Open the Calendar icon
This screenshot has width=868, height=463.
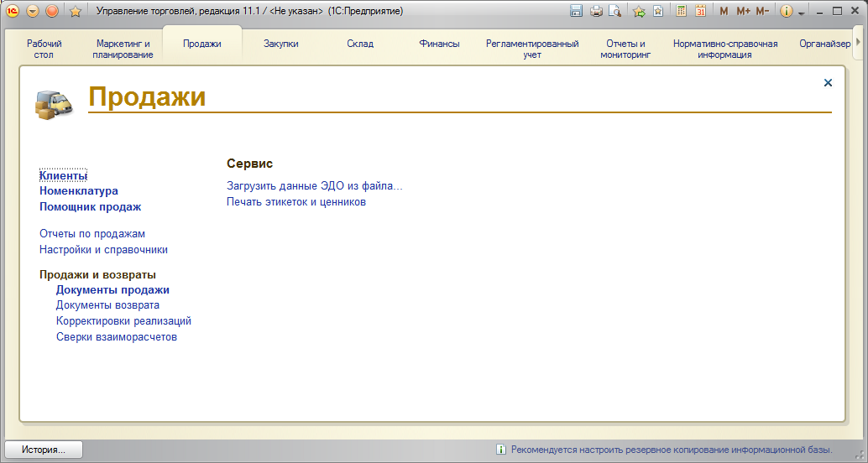click(700, 11)
